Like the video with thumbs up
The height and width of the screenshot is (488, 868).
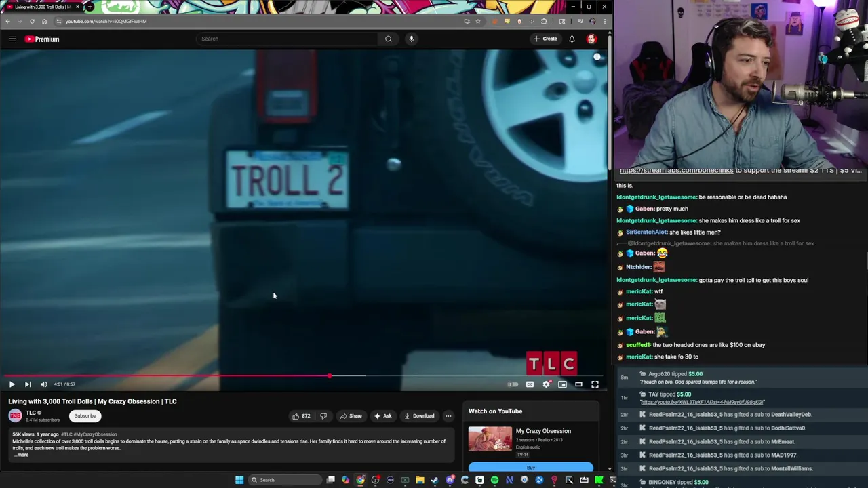point(301,416)
